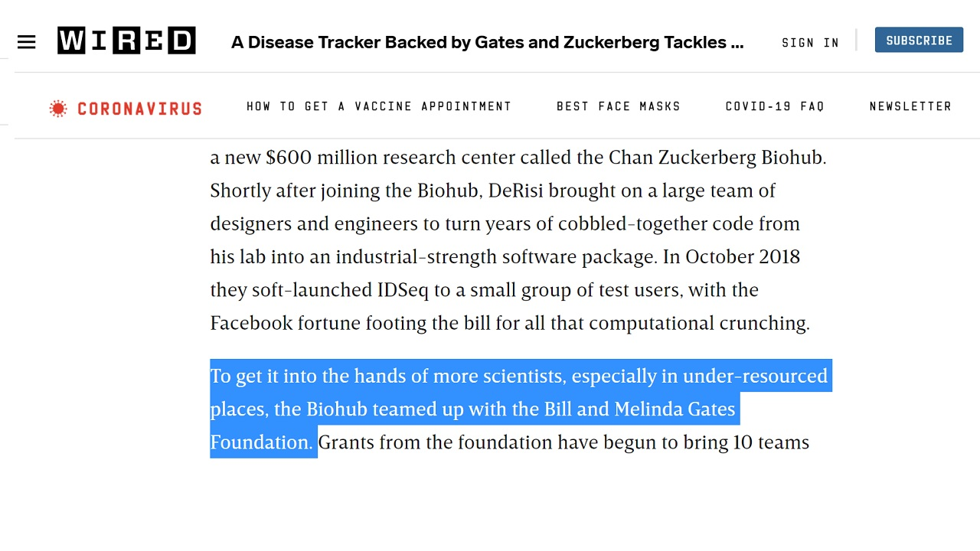Click the WIRED logo
Screen dimensions: 980x551
click(126, 41)
